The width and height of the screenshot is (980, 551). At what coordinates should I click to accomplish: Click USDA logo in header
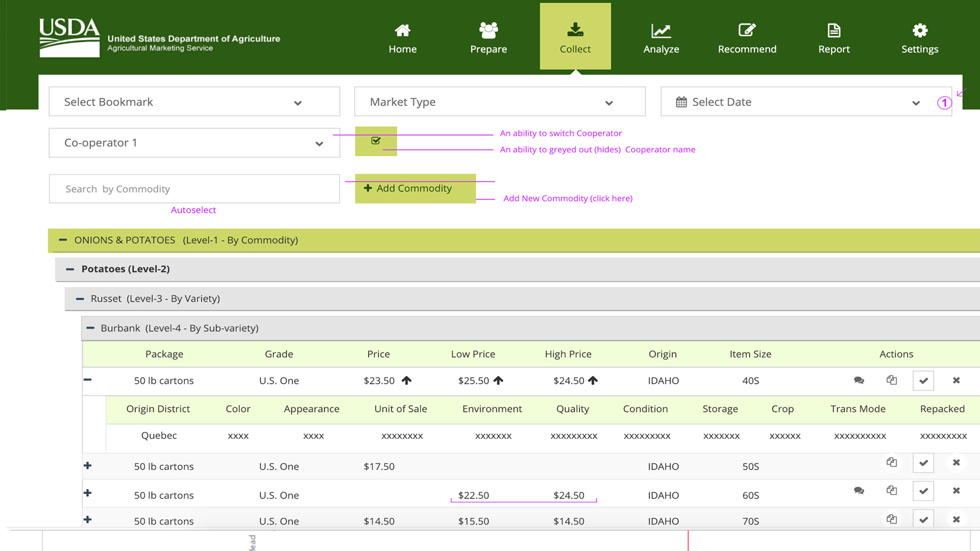tap(70, 37)
